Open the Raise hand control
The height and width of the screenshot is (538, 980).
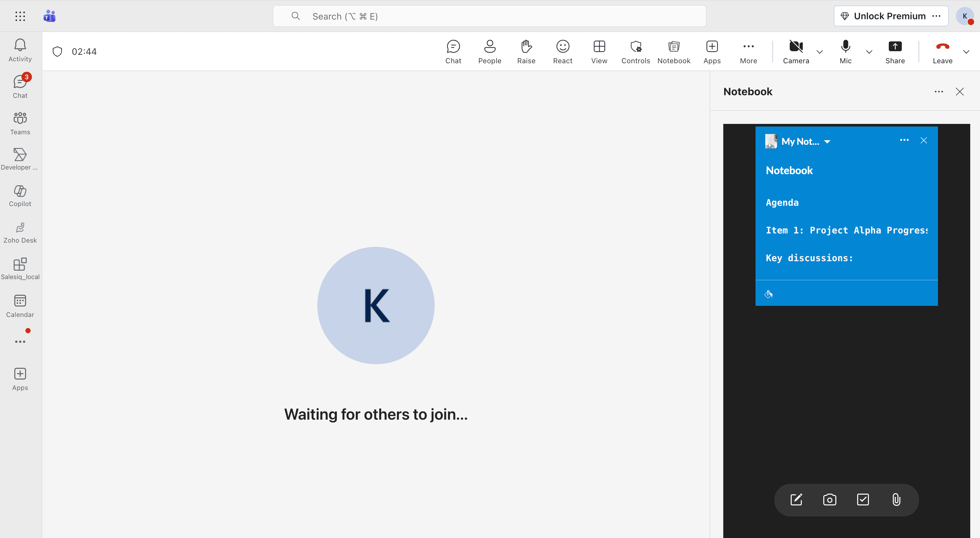[526, 52]
